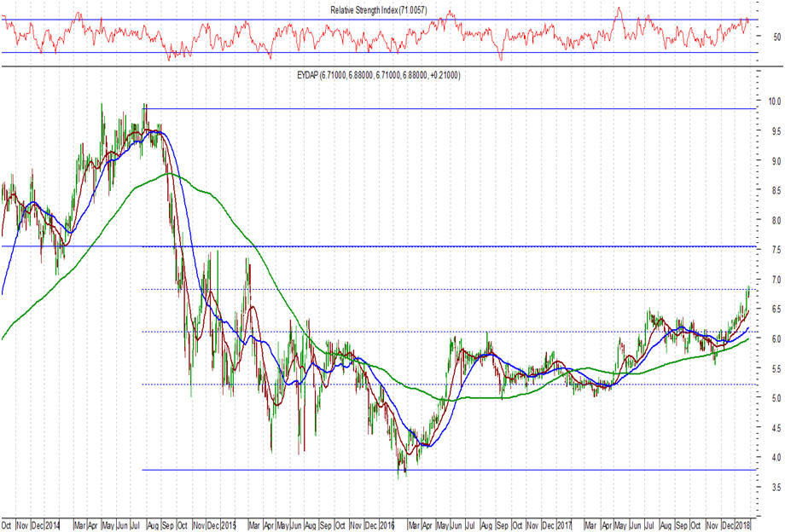785x532 pixels.
Task: Click the 9.5 price axis label
Action: pos(776,131)
